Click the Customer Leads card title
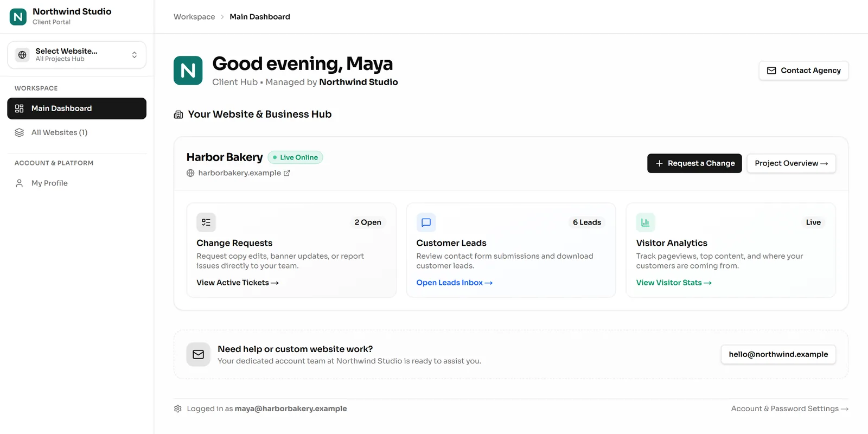 click(x=451, y=243)
